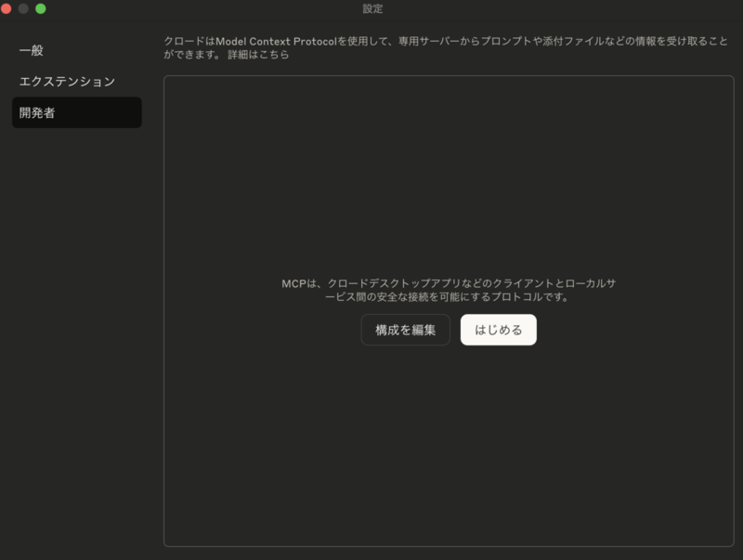Close the 設定 window with red button
Image resolution: width=743 pixels, height=560 pixels.
tap(7, 8)
